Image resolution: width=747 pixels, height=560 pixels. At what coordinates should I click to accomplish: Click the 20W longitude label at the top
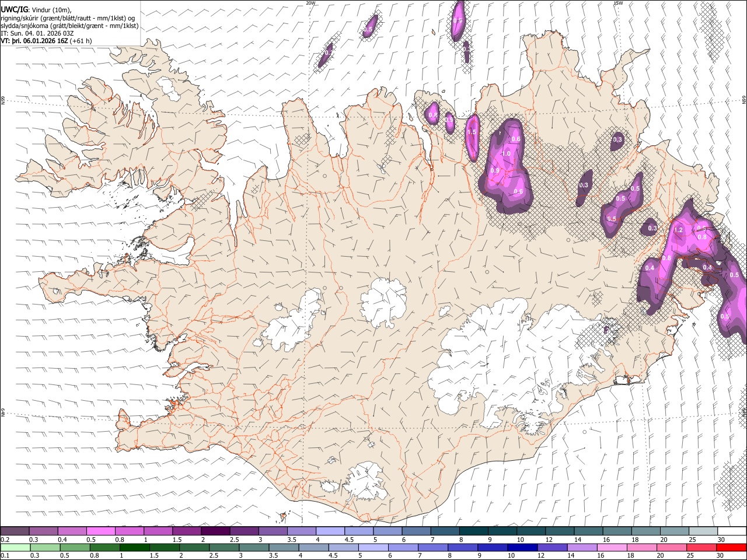tap(310, 3)
